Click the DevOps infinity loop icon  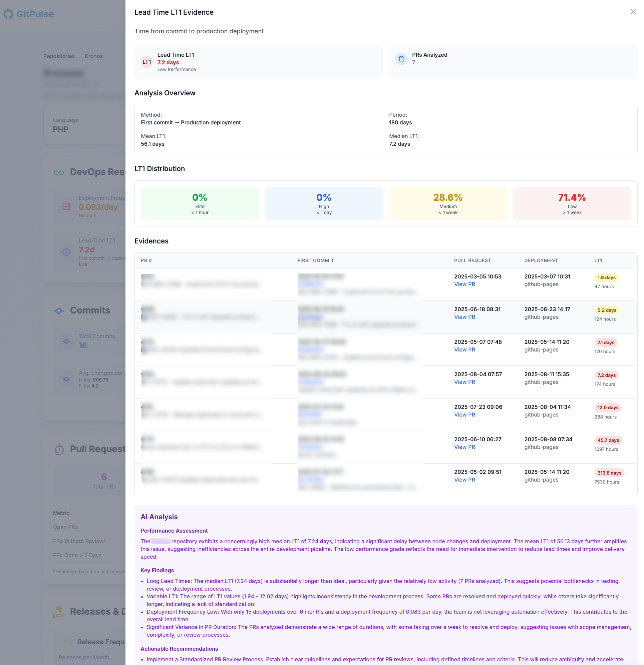click(x=59, y=173)
